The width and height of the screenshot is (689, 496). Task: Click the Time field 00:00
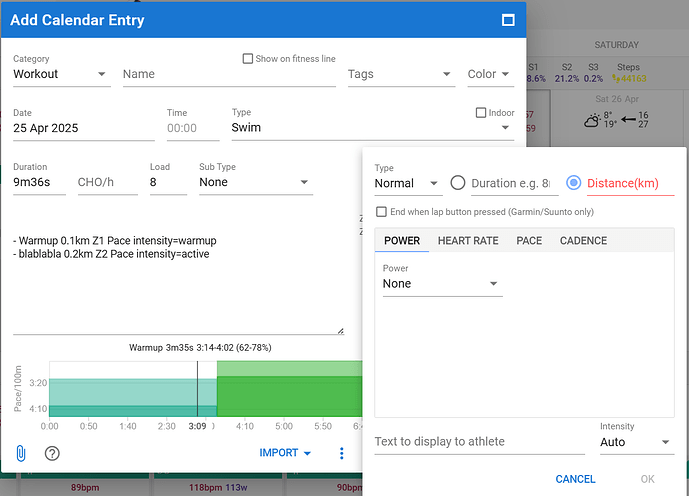point(193,128)
